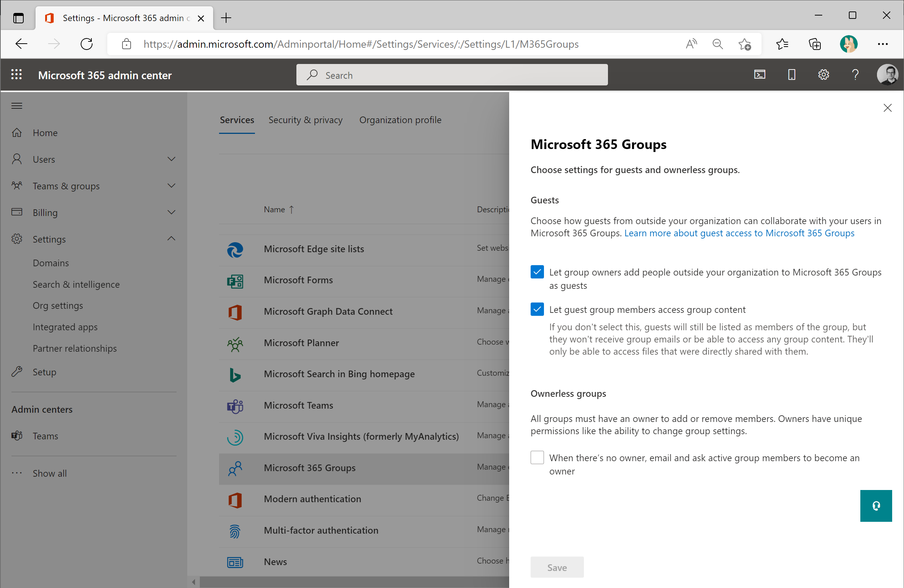Expand the Users navigation section
This screenshot has width=904, height=588.
[x=171, y=159]
